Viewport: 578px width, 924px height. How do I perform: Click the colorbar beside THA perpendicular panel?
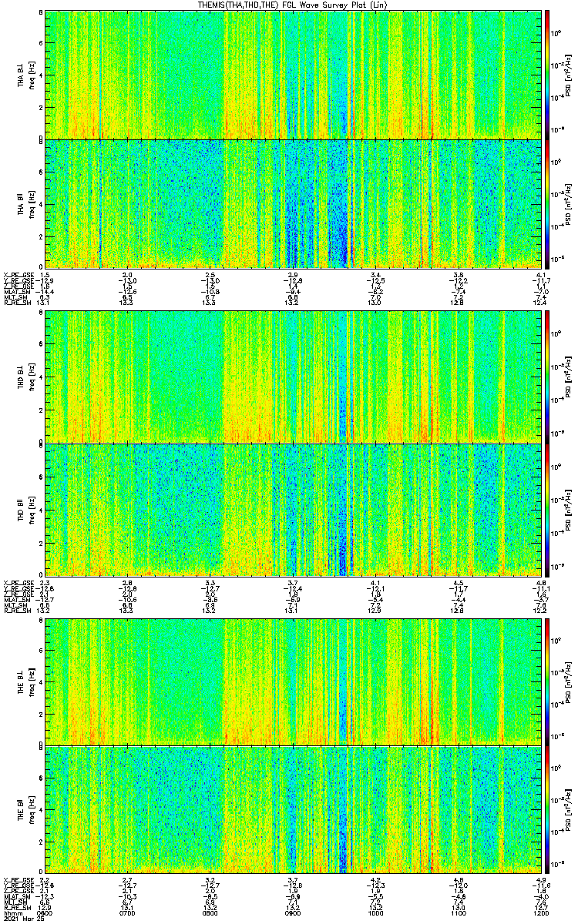tap(547, 74)
